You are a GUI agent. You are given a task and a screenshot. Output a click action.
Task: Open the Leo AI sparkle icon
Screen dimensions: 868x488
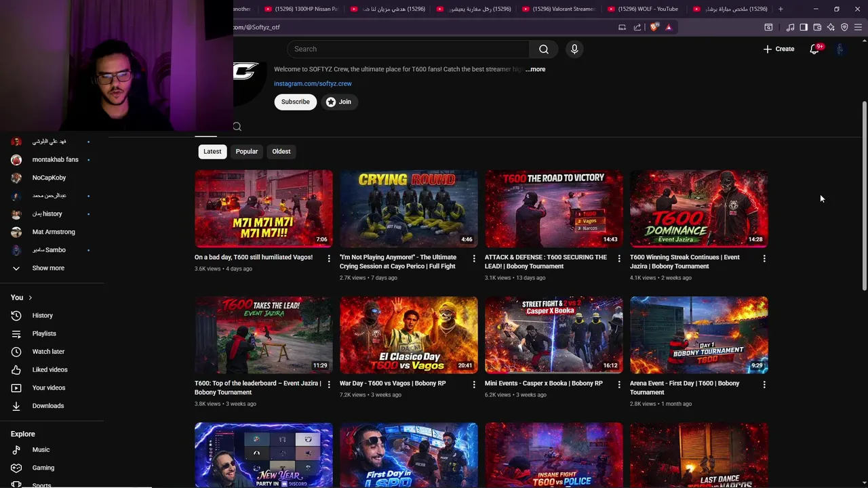pyautogui.click(x=831, y=27)
